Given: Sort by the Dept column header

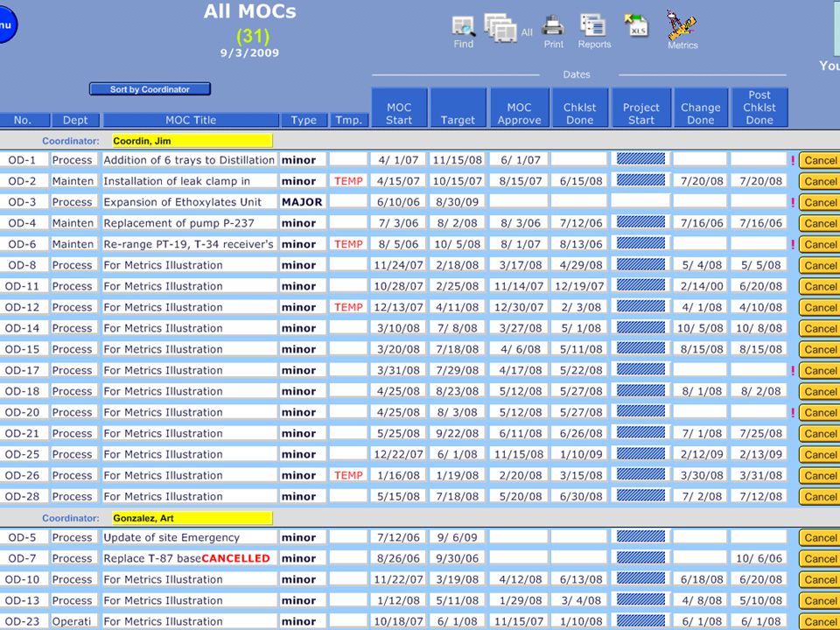Looking at the screenshot, I should pyautogui.click(x=75, y=120).
